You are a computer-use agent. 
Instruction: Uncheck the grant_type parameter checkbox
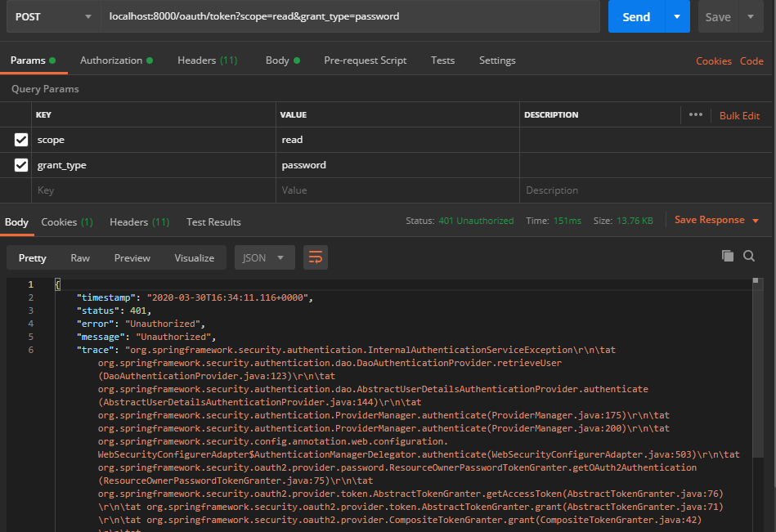pos(20,165)
